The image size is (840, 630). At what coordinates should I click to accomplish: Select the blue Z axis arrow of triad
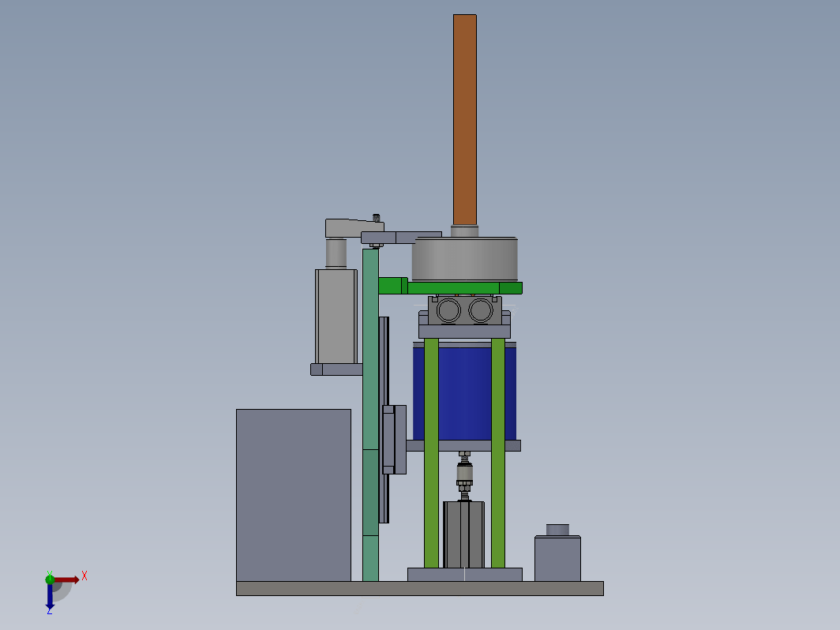[50, 597]
